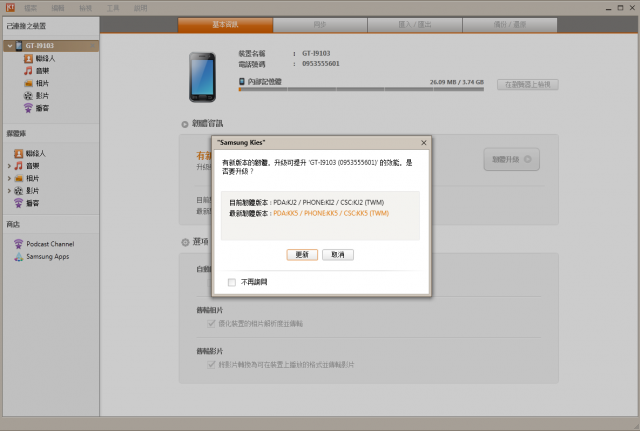The image size is (640, 431).
Task: Select the GT-I9103 phone icon in sidebar
Action: (x=19, y=46)
